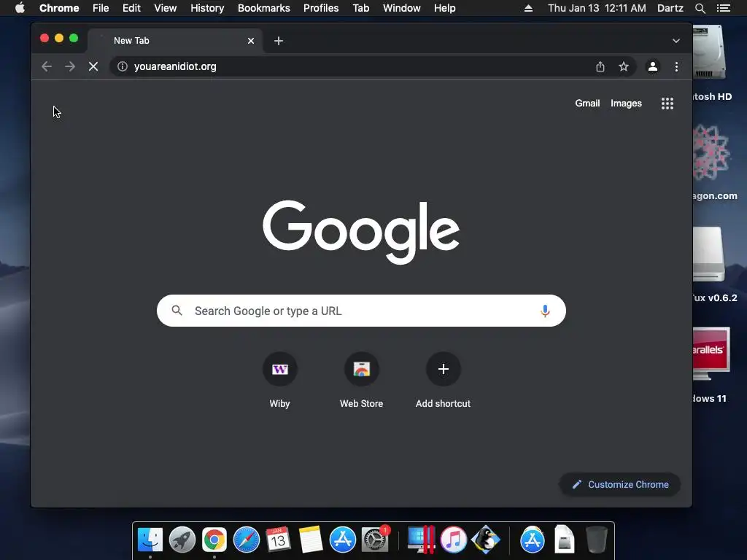This screenshot has height=560, width=747.
Task: Open the Google apps grid
Action: (x=667, y=104)
